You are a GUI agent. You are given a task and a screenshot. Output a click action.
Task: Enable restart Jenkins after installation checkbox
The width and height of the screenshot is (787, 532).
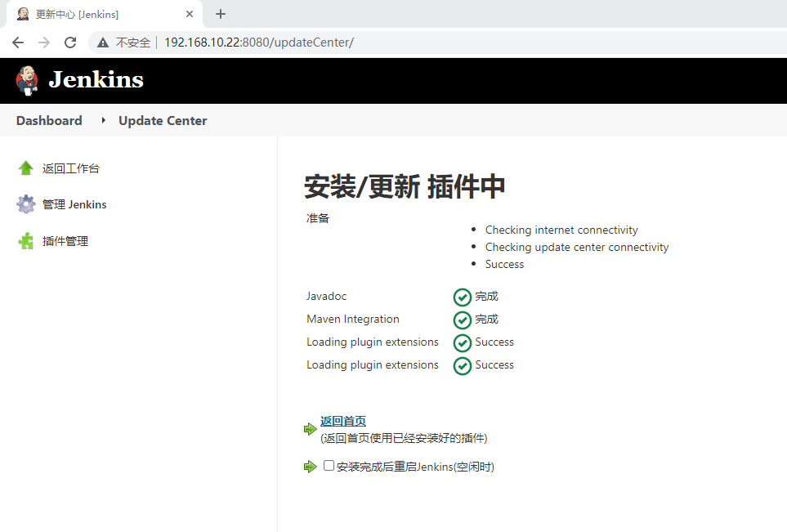[x=329, y=466]
